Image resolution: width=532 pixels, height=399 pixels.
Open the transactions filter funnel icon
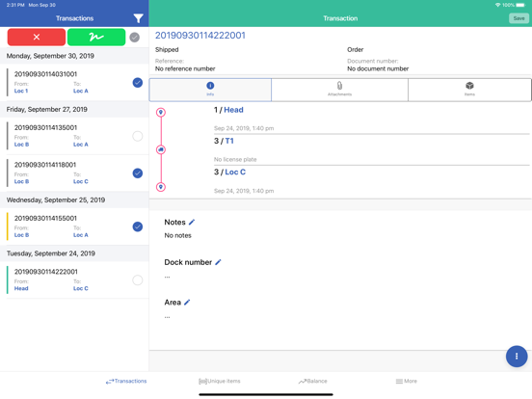tap(138, 18)
